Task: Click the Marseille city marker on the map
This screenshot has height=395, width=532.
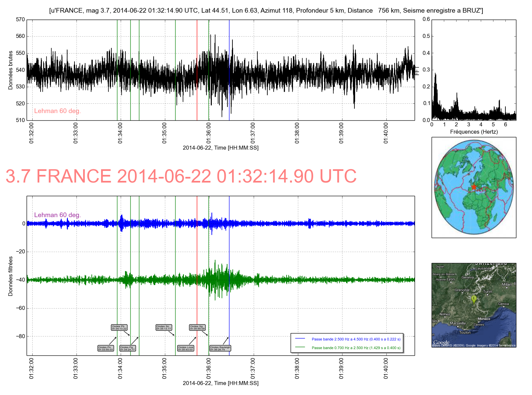Action: click(458, 326)
